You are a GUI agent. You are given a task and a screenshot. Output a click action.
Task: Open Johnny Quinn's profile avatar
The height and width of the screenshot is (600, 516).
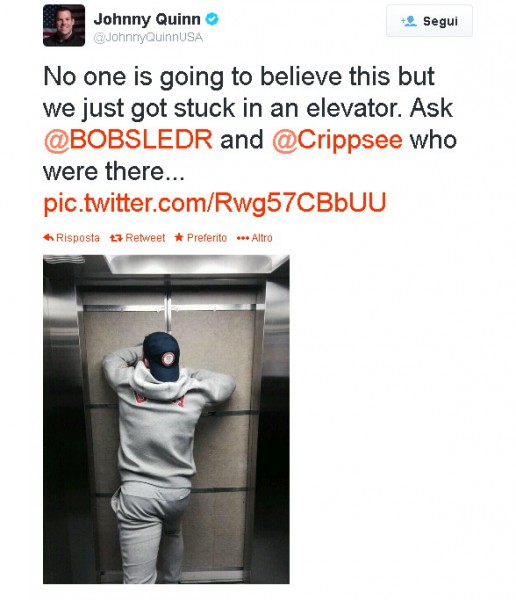(x=64, y=25)
